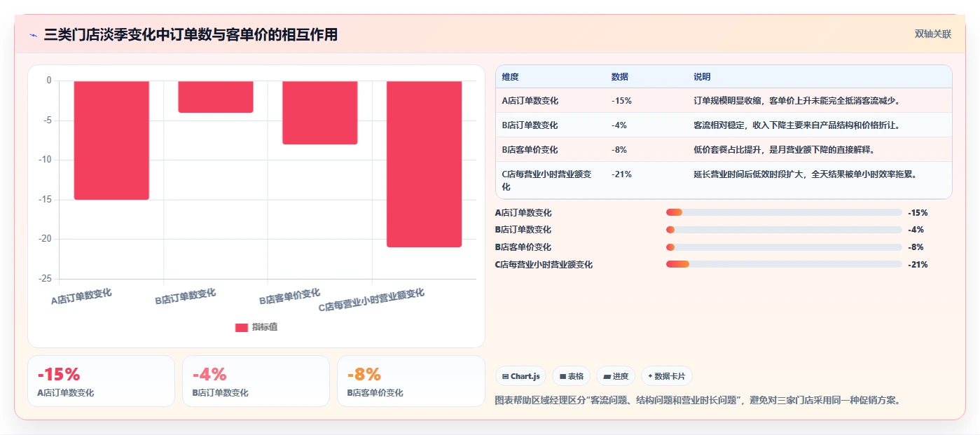Click the chart title 三类门店淡季变化中订单数与客单价的相互作用

[x=191, y=34]
